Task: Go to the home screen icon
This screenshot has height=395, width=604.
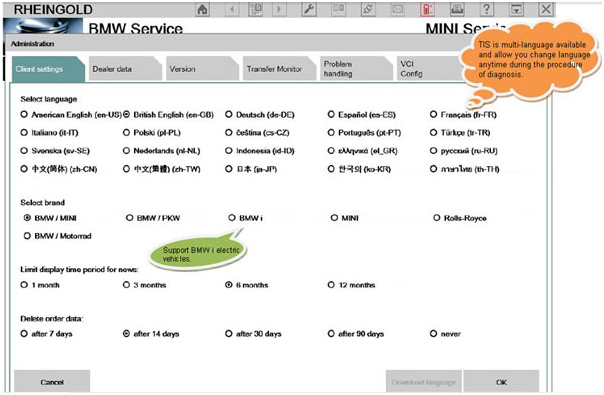Action: (203, 9)
